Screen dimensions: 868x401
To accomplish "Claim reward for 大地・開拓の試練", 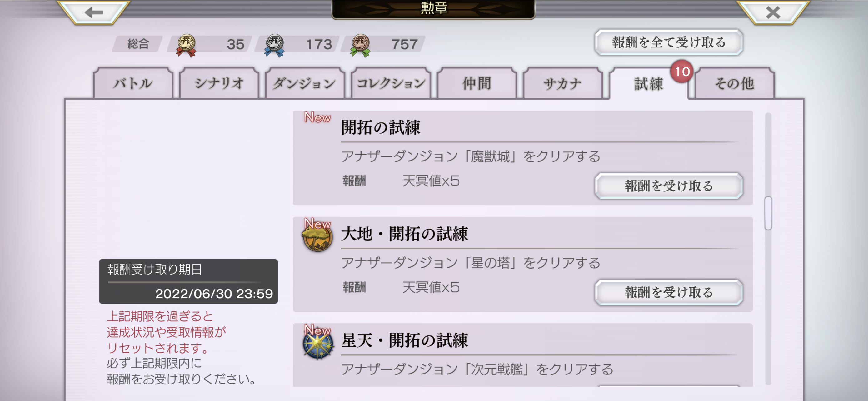I will [669, 292].
